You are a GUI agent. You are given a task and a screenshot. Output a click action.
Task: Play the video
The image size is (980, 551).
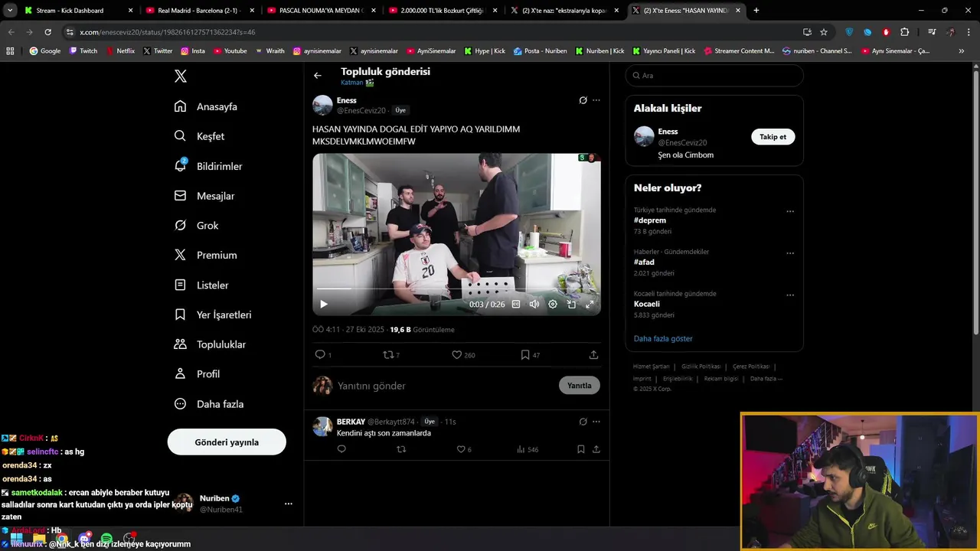point(324,304)
